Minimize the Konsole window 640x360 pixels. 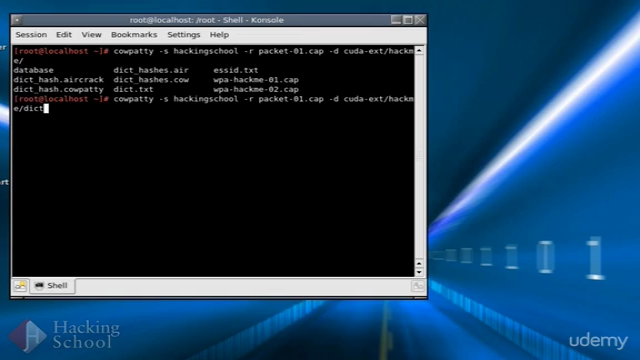pos(396,20)
